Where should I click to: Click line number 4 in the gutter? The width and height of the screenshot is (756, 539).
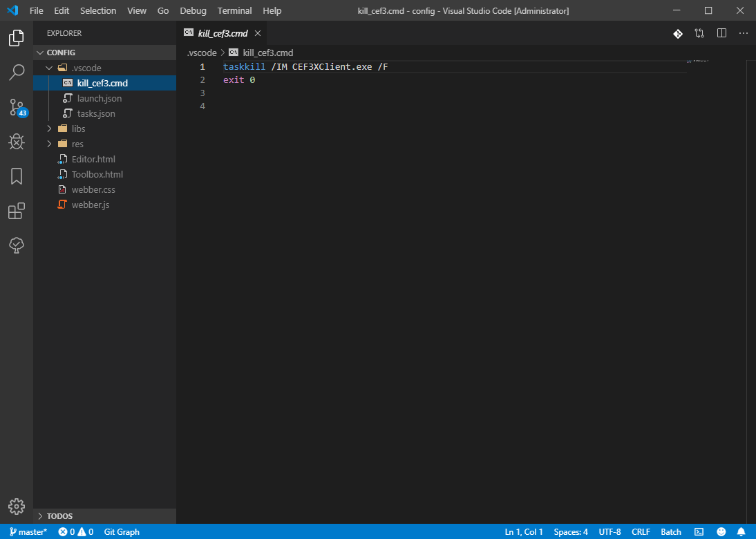tap(202, 106)
